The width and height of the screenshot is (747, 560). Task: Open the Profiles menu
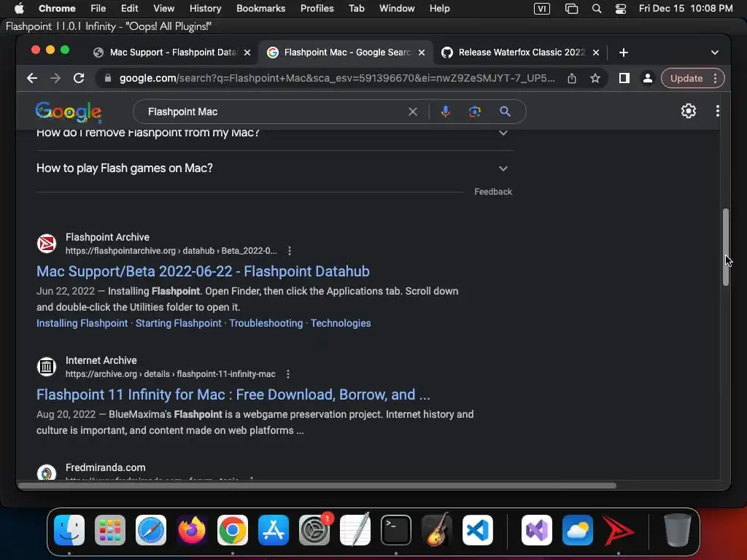click(x=317, y=9)
